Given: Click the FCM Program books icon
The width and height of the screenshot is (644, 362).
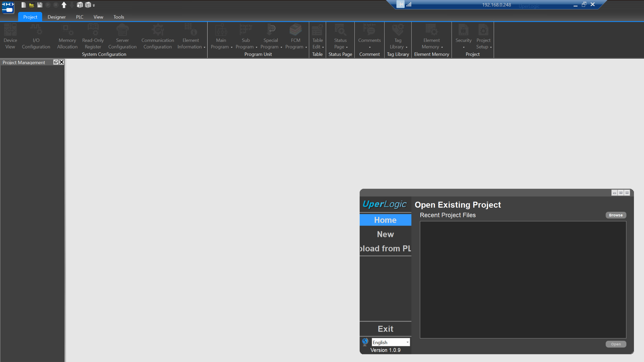Looking at the screenshot, I should 296,30.
